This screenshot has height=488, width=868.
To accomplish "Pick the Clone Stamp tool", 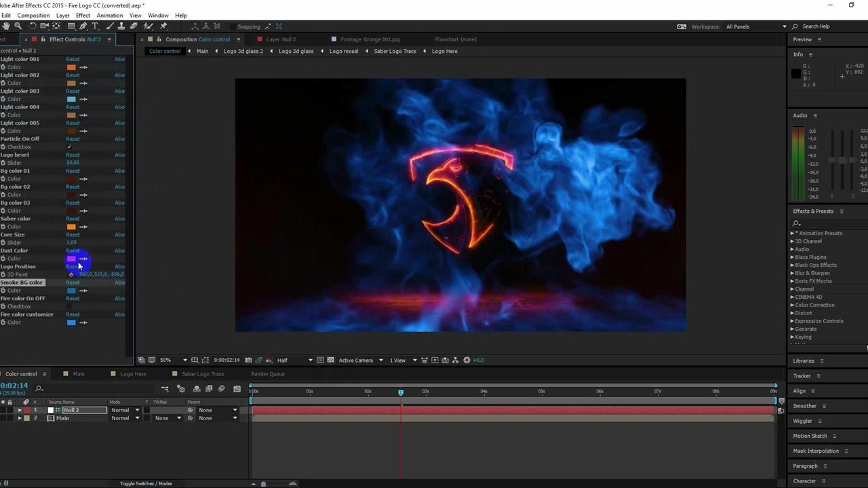I will [x=121, y=26].
